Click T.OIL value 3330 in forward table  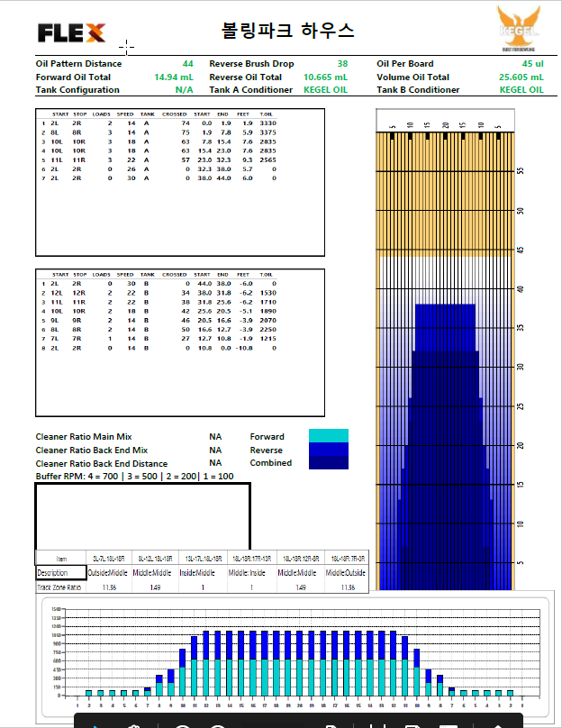pos(267,123)
